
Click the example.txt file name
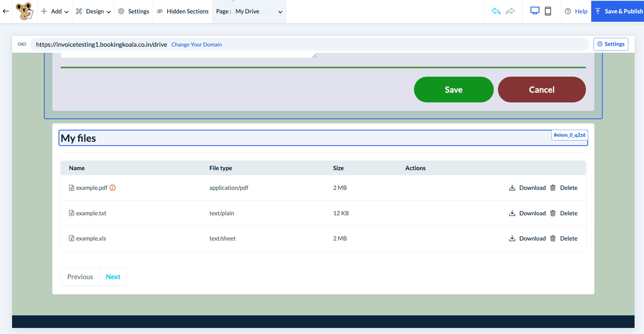91,213
